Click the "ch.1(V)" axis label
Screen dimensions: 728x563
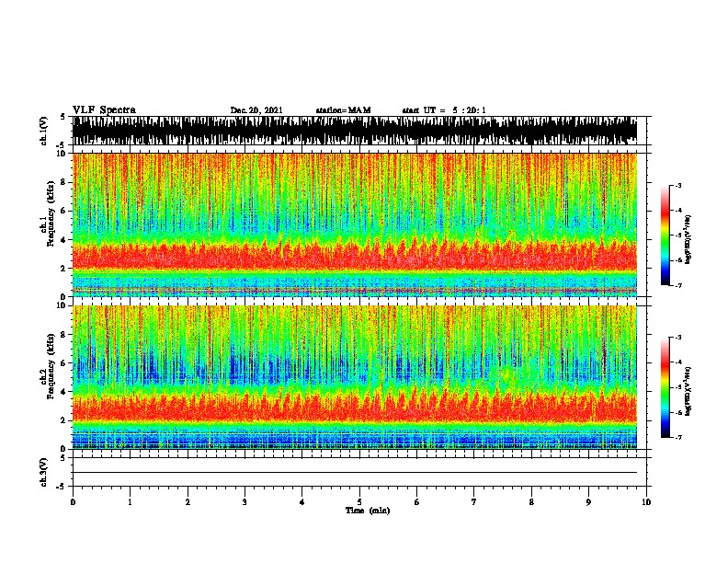click(x=43, y=131)
